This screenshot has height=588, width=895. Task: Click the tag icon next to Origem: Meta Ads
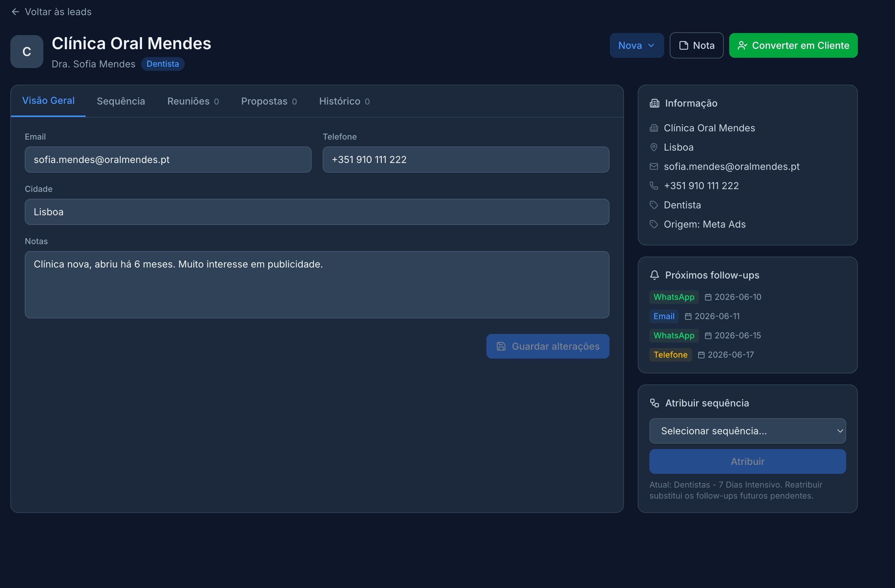click(654, 225)
